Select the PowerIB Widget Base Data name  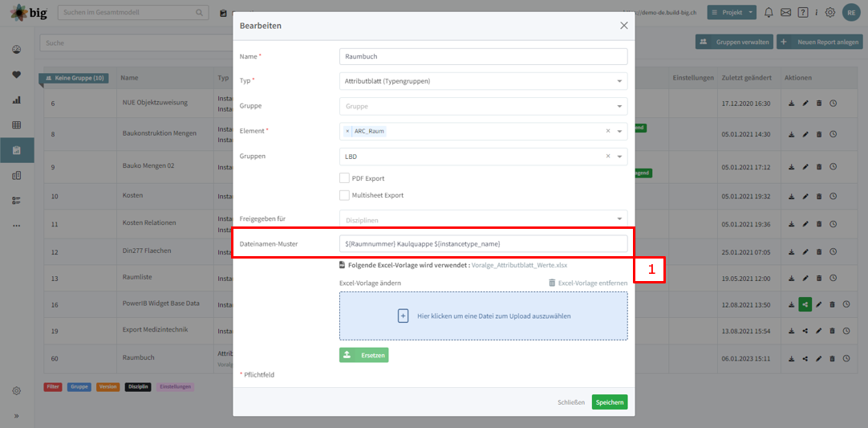(x=161, y=304)
